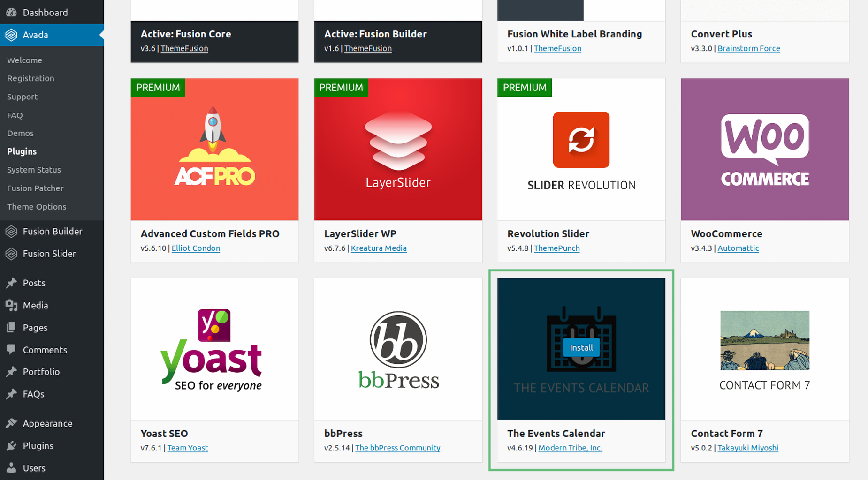Click the Fusion Slider sidebar icon
This screenshot has height=480, width=868.
[11, 254]
